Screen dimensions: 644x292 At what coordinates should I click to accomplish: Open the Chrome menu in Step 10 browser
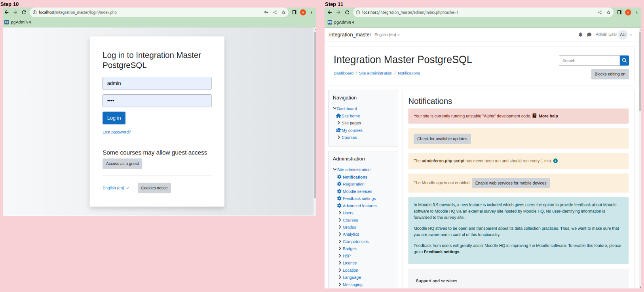click(x=312, y=12)
